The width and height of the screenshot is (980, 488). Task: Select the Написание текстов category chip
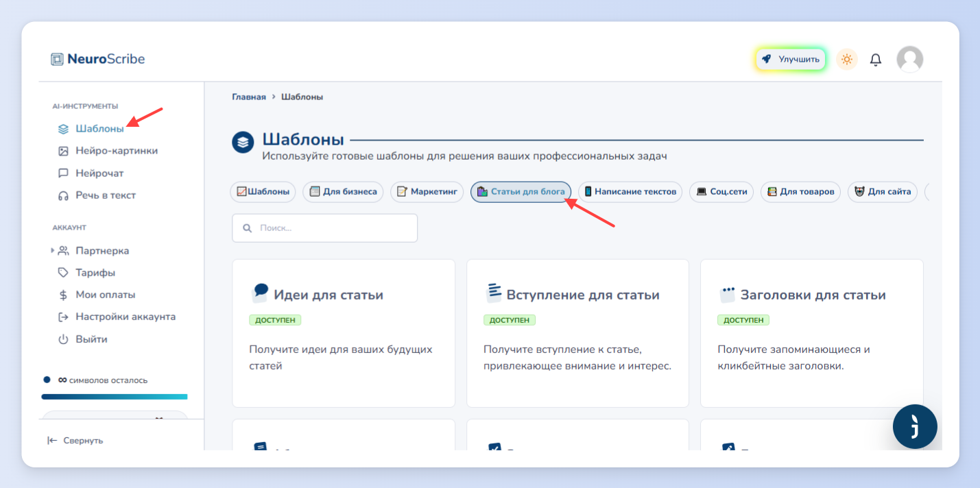(x=630, y=192)
